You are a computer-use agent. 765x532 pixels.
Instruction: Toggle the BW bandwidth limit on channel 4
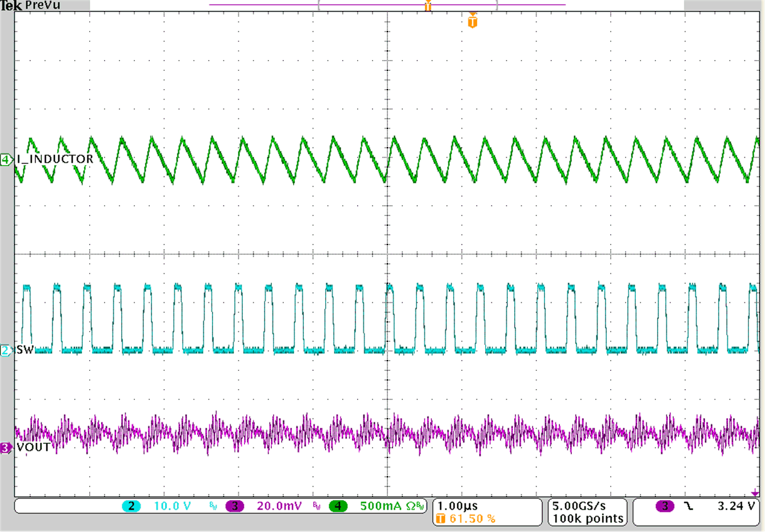tap(419, 506)
